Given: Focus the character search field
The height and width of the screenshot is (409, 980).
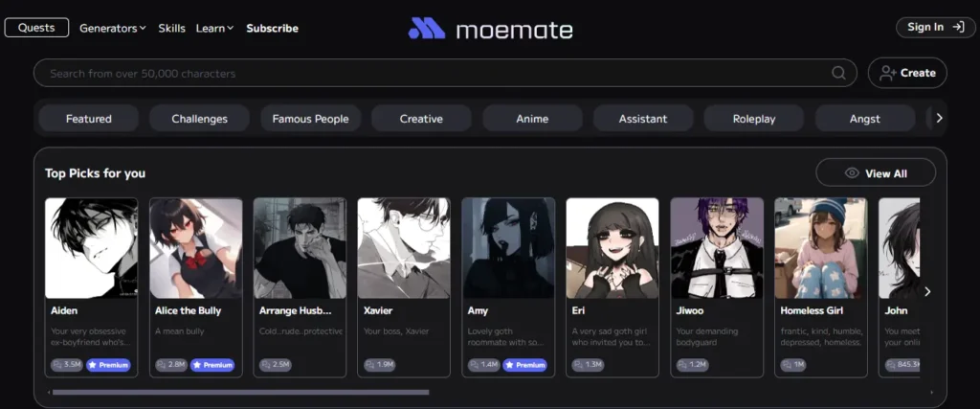Looking at the screenshot, I should [x=445, y=73].
